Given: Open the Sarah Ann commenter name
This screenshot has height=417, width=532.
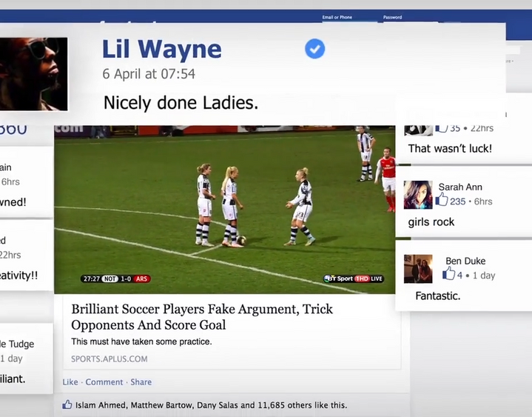Looking at the screenshot, I should pyautogui.click(x=460, y=187).
